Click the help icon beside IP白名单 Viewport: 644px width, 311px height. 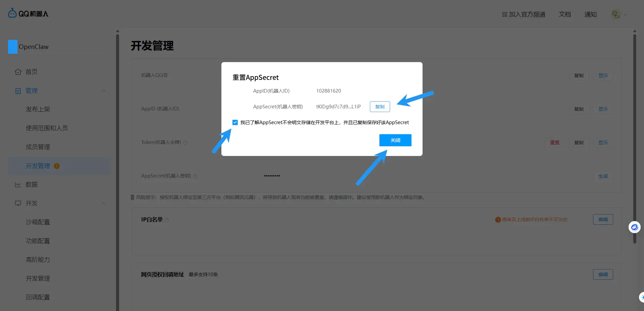[167, 220]
